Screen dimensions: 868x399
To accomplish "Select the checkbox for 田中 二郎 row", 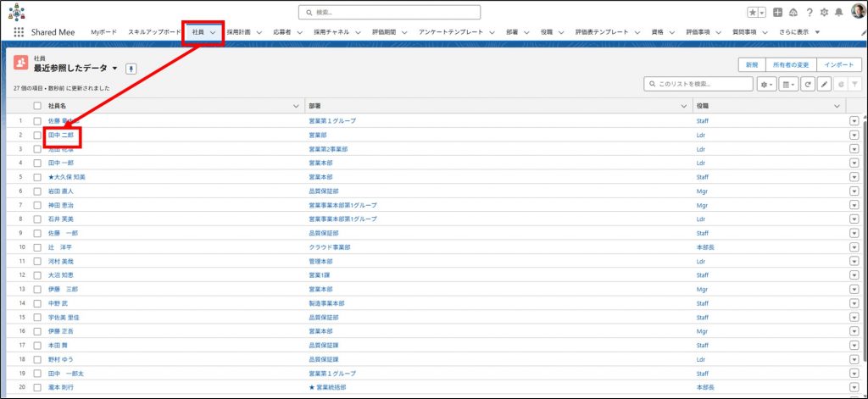I will point(36,135).
